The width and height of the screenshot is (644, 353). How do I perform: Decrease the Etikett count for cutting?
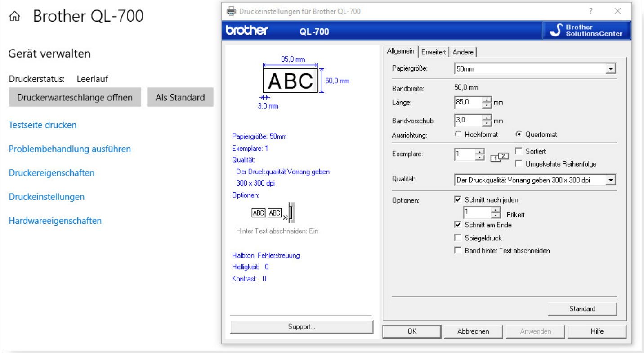[x=496, y=215]
